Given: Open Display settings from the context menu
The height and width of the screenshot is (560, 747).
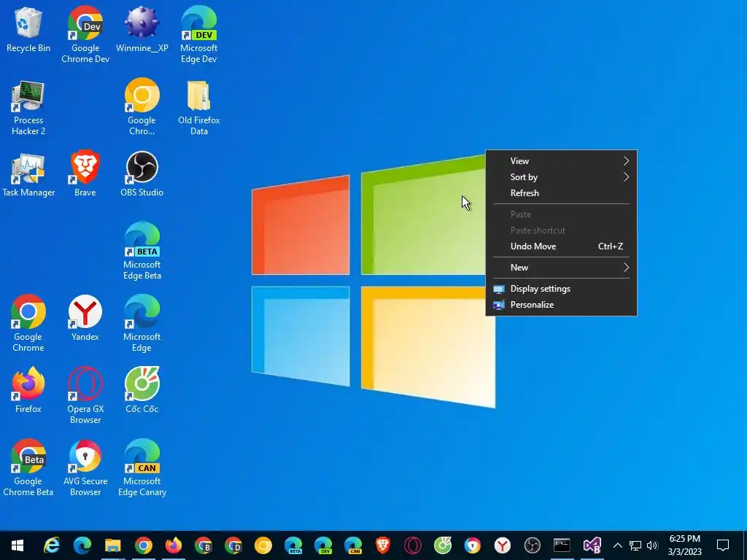Looking at the screenshot, I should coord(561,289).
